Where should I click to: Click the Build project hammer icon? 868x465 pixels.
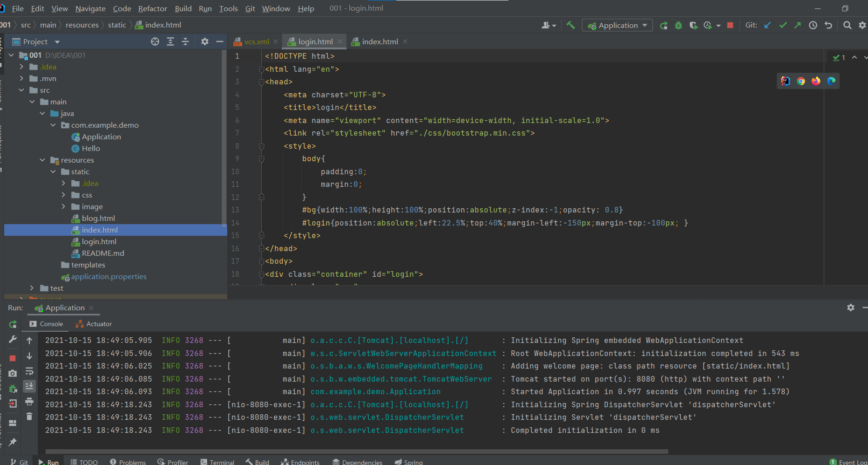click(570, 25)
